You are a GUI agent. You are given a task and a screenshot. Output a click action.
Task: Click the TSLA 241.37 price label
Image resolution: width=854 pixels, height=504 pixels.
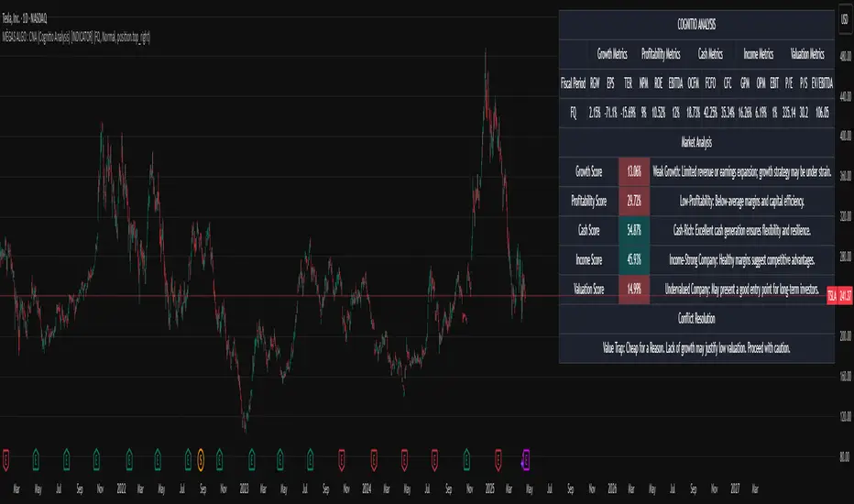[840, 296]
